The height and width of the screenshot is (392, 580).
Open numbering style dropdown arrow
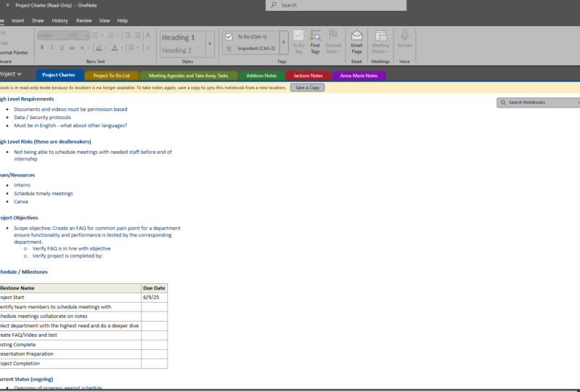(x=118, y=36)
